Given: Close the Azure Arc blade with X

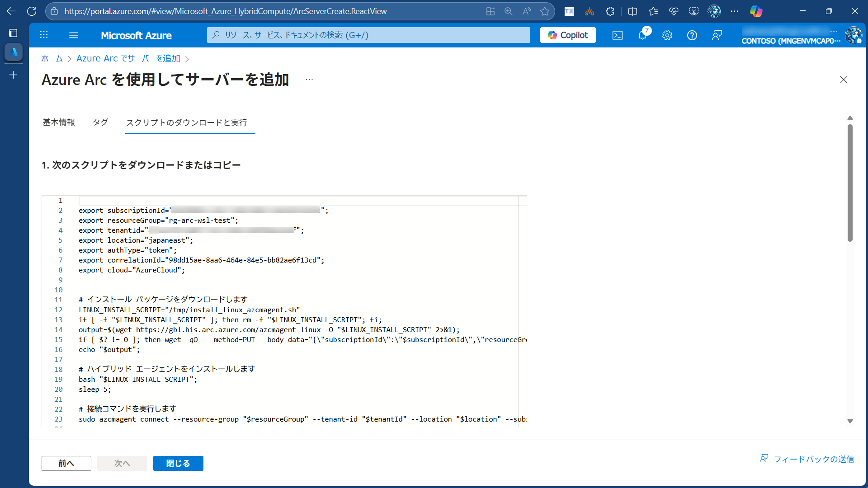Looking at the screenshot, I should (x=844, y=80).
